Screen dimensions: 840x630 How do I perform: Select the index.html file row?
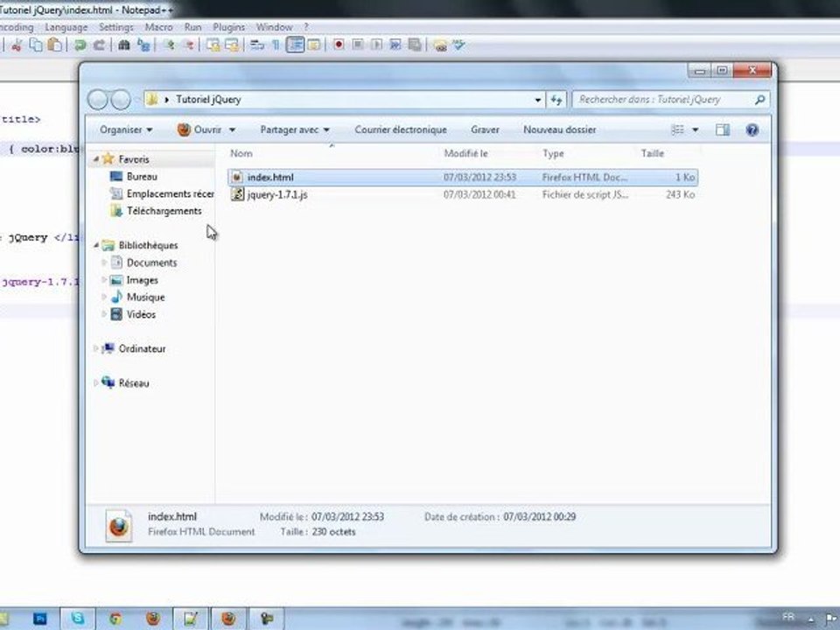(463, 178)
